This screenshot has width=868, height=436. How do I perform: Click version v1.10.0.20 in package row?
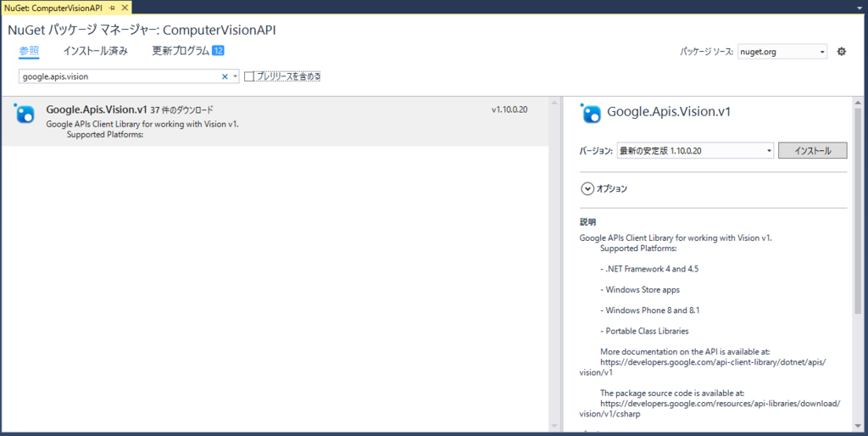(x=509, y=109)
